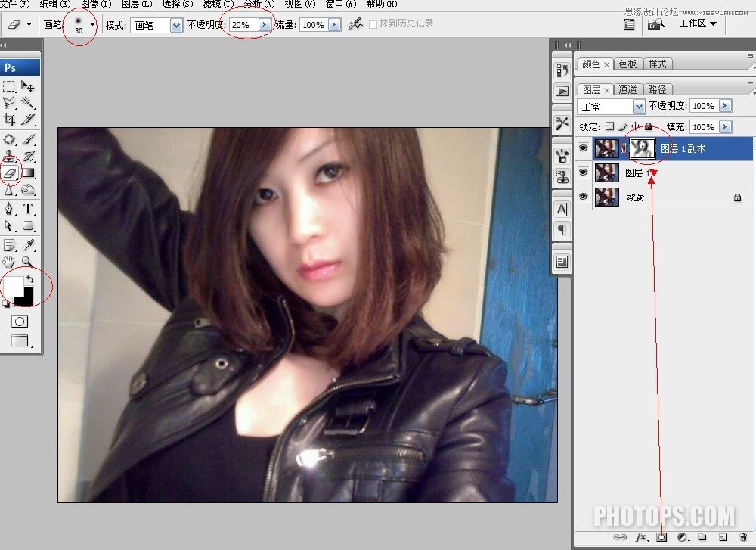Select the Sponge tool
756x550 pixels.
click(x=28, y=190)
